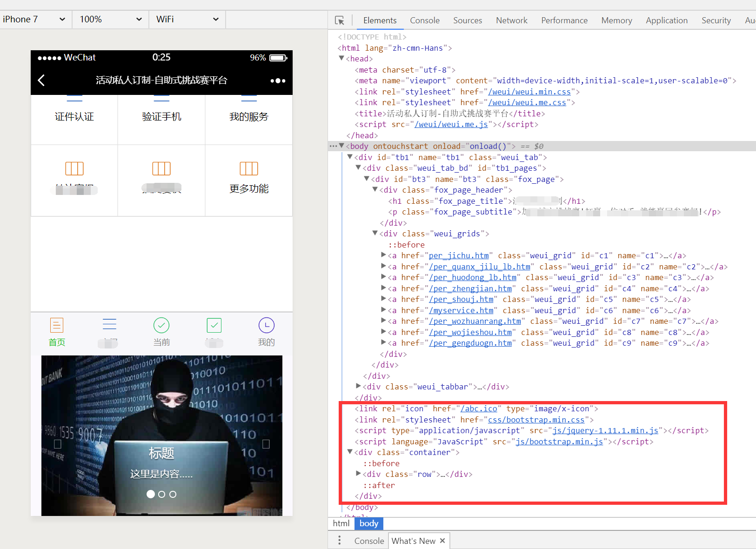This screenshot has width=756, height=549.
Task: Open the Memory tab
Action: point(616,20)
